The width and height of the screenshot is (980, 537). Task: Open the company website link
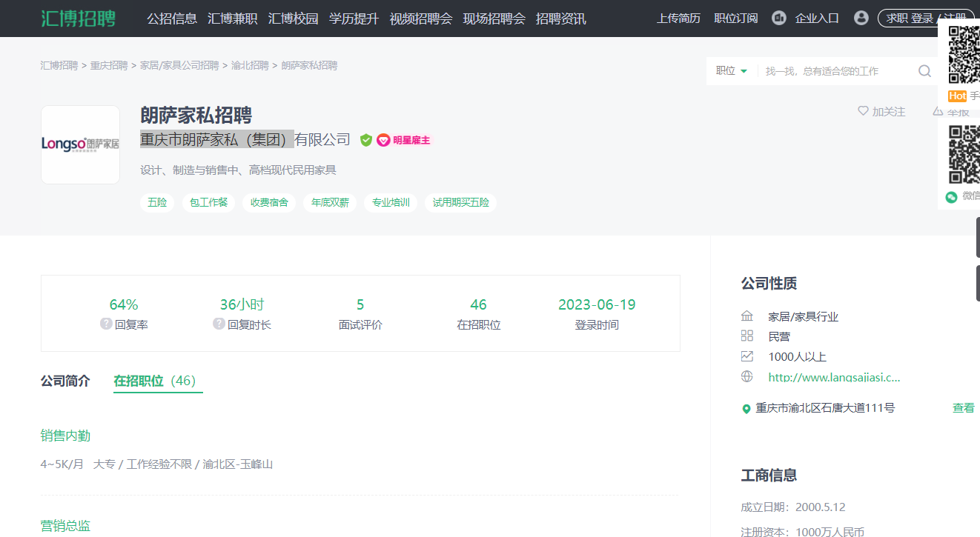pyautogui.click(x=834, y=377)
